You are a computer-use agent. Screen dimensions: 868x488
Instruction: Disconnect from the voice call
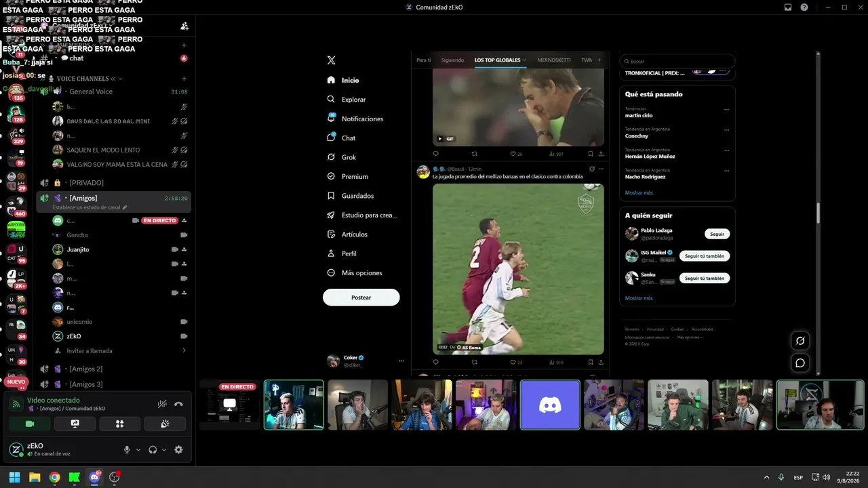178,404
